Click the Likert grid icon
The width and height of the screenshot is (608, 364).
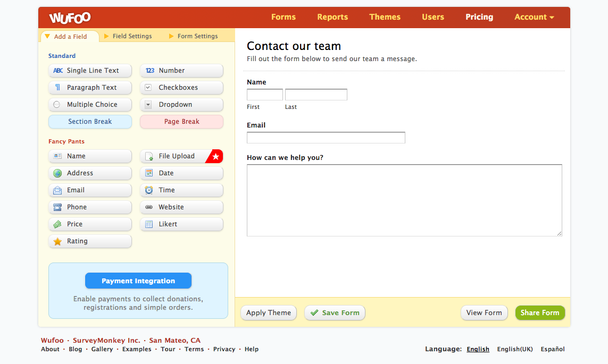149,224
